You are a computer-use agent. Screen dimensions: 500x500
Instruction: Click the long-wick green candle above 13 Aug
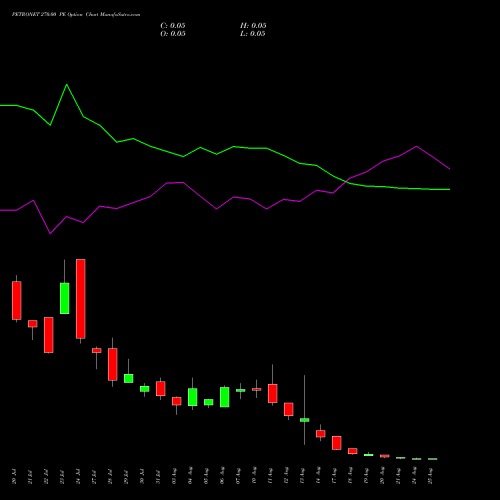click(x=305, y=420)
